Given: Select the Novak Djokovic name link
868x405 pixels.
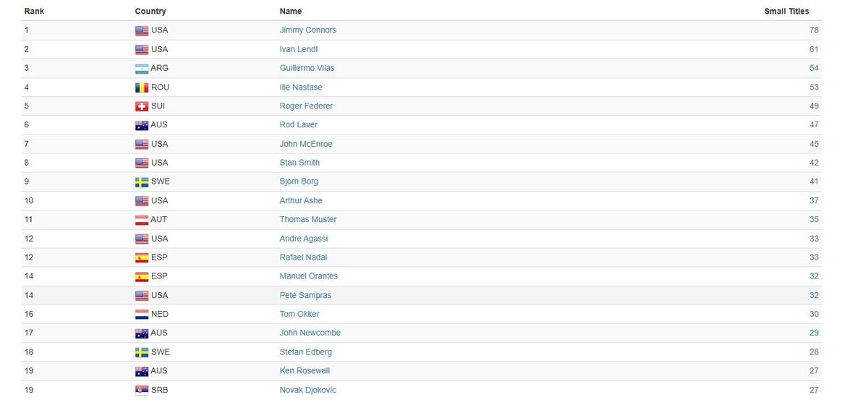Looking at the screenshot, I should pyautogui.click(x=308, y=391).
